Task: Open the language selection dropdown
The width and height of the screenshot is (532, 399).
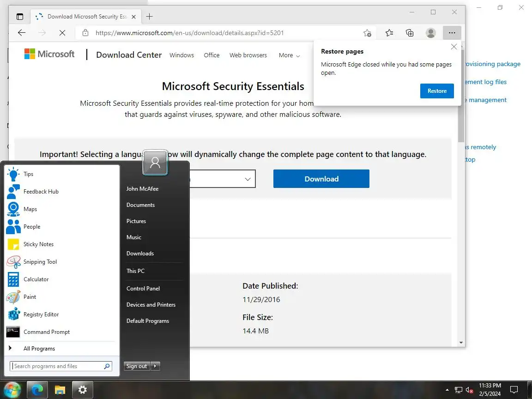Action: tap(248, 179)
